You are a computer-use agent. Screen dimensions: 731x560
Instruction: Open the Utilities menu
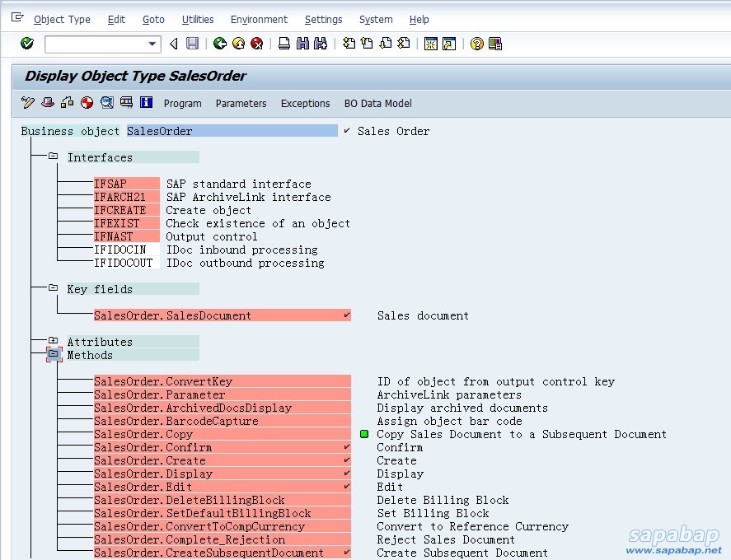[x=198, y=20]
